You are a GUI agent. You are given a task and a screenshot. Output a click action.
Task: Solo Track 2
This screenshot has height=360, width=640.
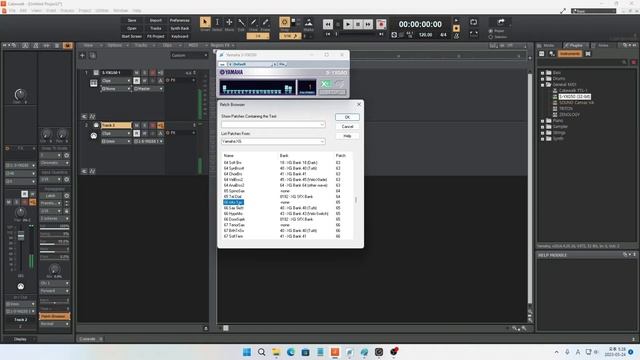point(144,125)
